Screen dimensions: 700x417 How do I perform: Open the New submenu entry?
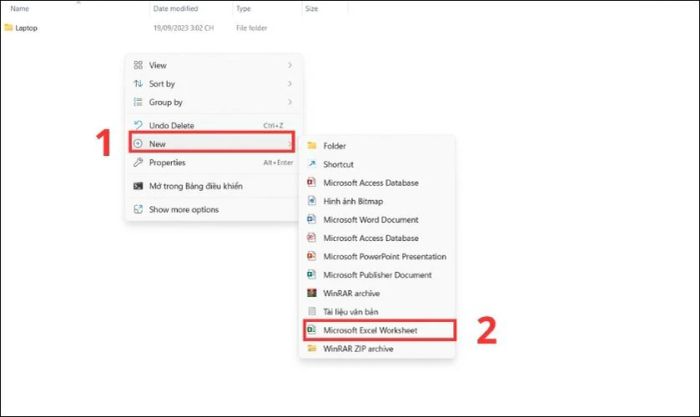tap(211, 143)
